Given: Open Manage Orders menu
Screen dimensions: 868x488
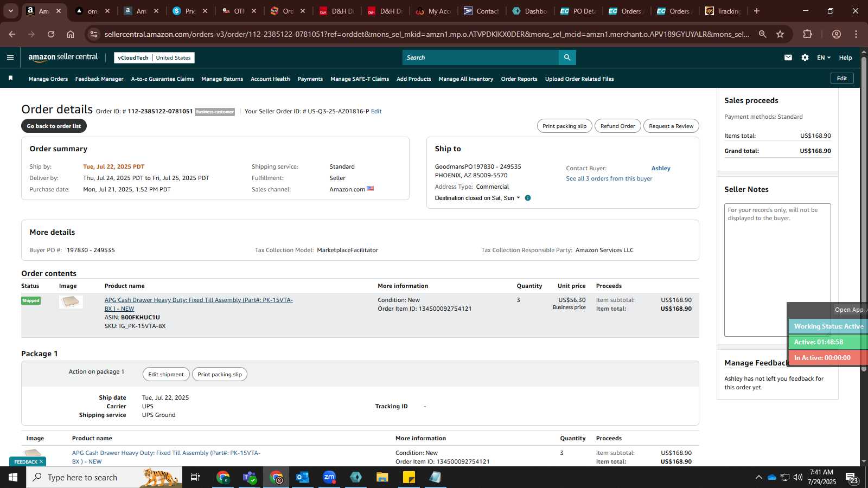Looking at the screenshot, I should (48, 79).
